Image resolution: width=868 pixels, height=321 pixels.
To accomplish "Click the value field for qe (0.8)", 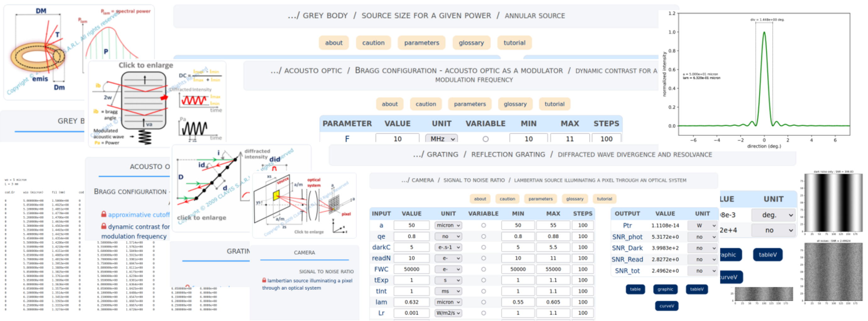I will (x=411, y=236).
